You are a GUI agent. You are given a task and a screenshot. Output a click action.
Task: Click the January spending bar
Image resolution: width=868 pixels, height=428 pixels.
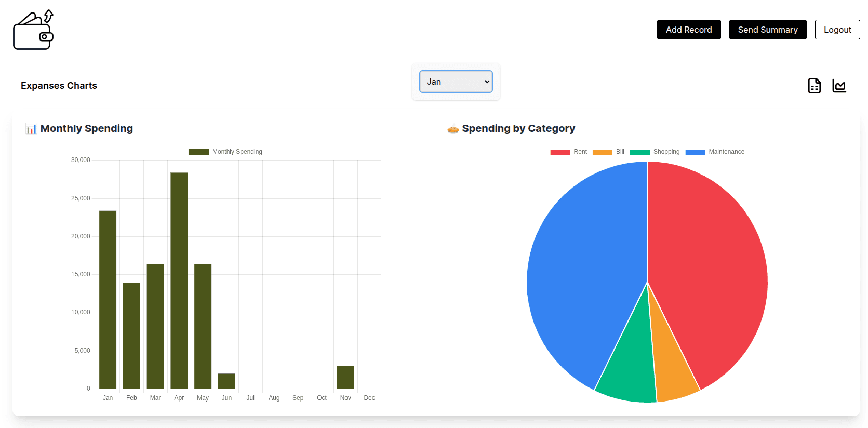pos(108,299)
